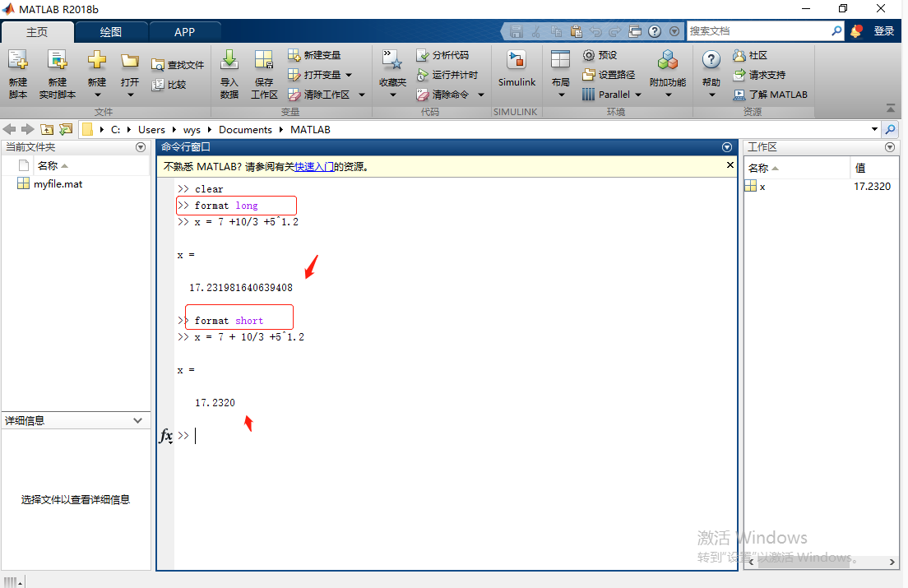Sort the Current Folder by Name (名称) column
Image resolution: width=908 pixels, height=588 pixels.
[53, 165]
